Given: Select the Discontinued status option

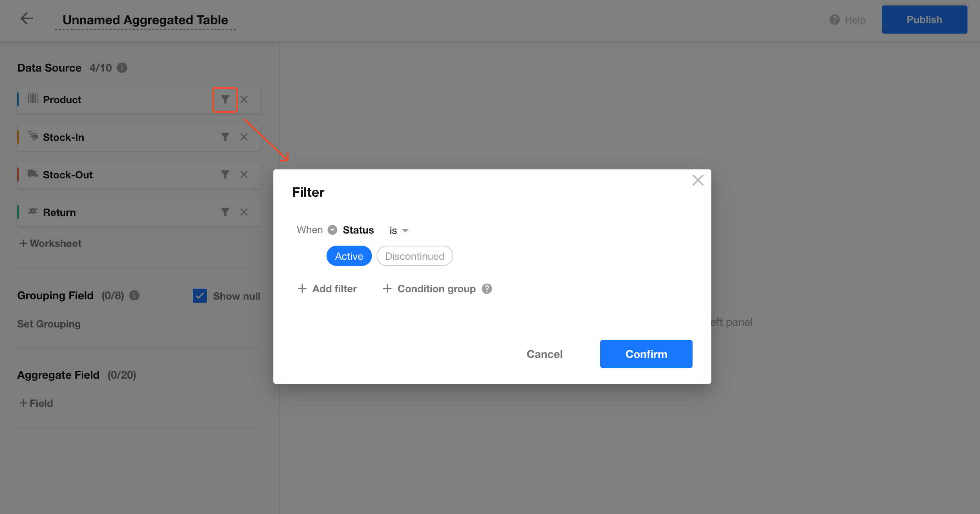Looking at the screenshot, I should click(x=415, y=256).
